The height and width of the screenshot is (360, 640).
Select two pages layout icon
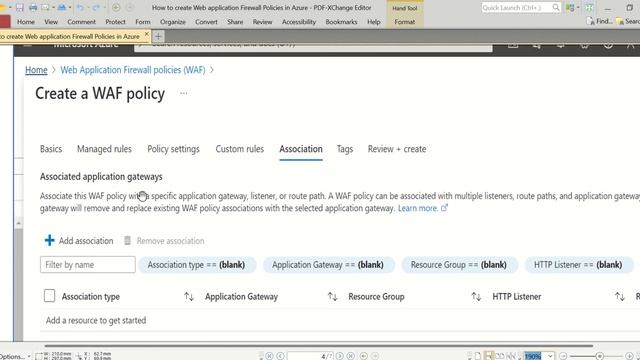tap(500, 356)
